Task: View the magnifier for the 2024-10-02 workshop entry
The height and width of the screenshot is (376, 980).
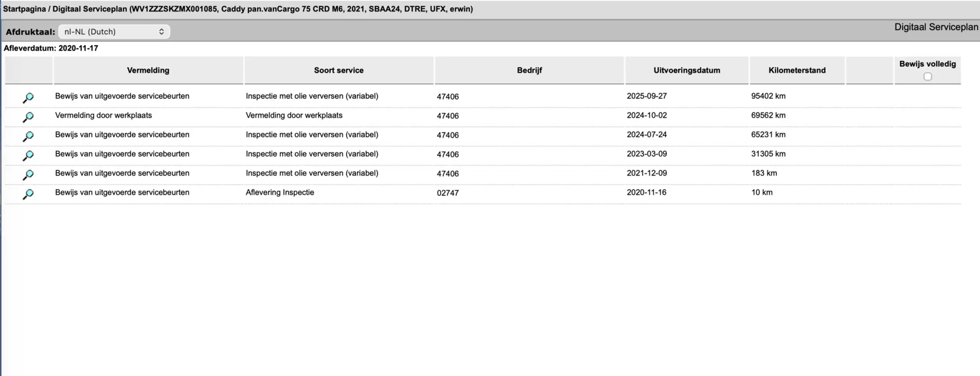Action: coord(28,117)
